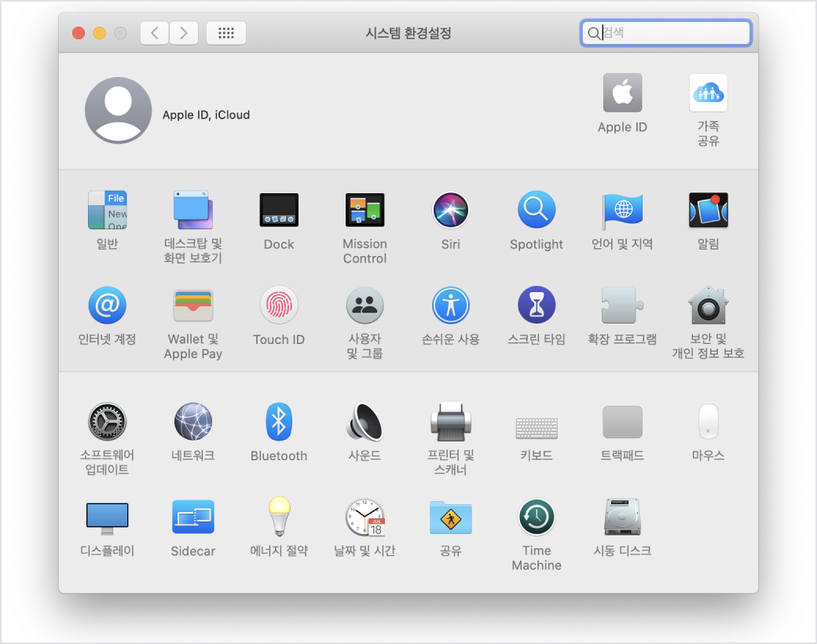Click the Apple ID icon
817x644 pixels.
(x=622, y=93)
